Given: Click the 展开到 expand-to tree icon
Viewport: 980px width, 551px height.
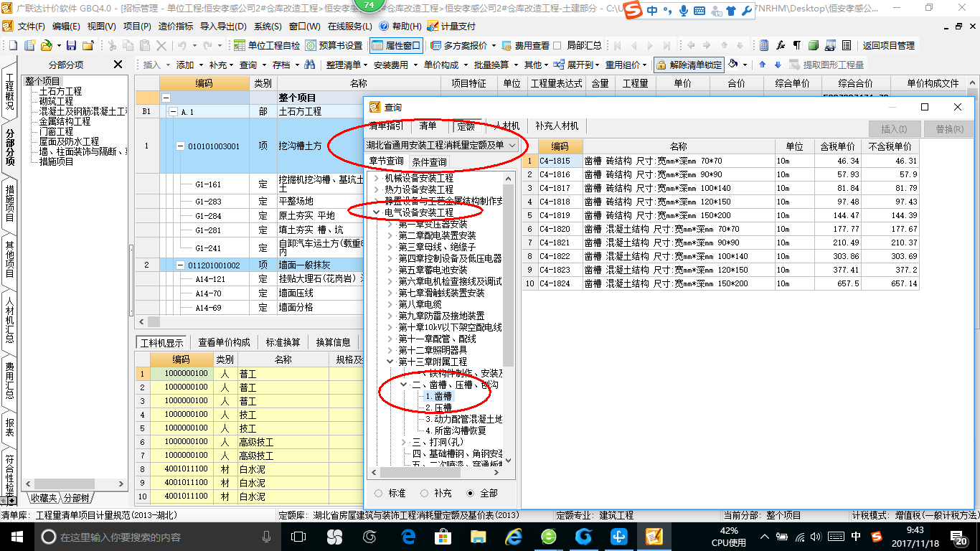Looking at the screenshot, I should tap(560, 65).
